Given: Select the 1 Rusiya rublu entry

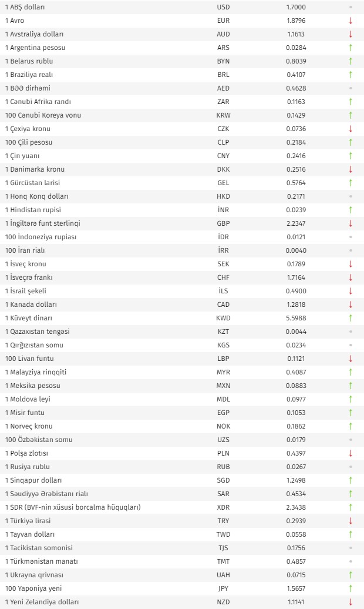Looking at the screenshot, I should click(x=27, y=467).
